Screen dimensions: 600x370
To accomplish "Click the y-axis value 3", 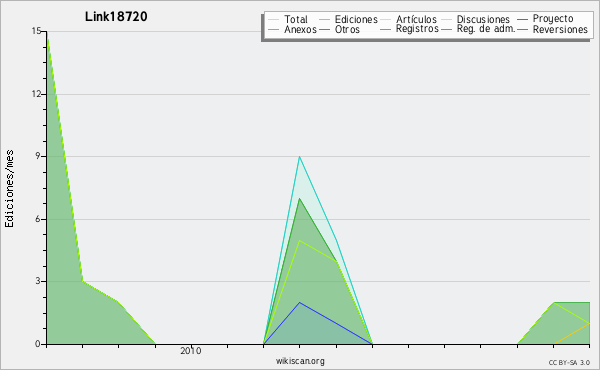I will (38, 281).
